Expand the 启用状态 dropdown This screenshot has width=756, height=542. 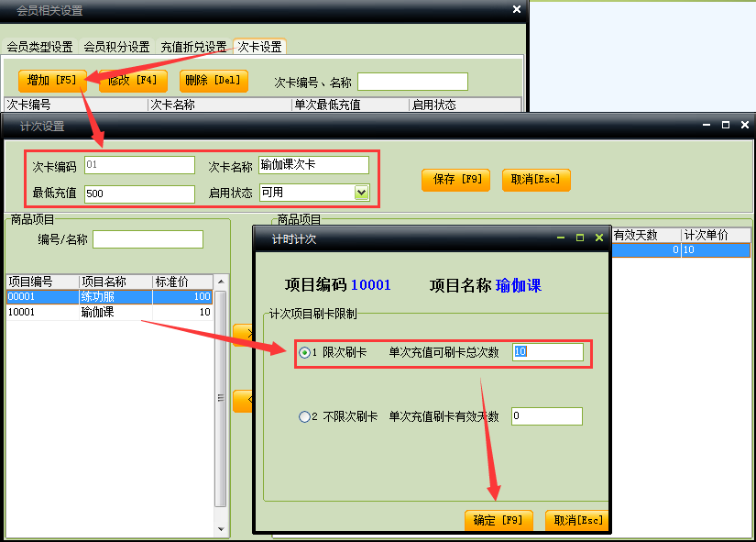tap(361, 193)
